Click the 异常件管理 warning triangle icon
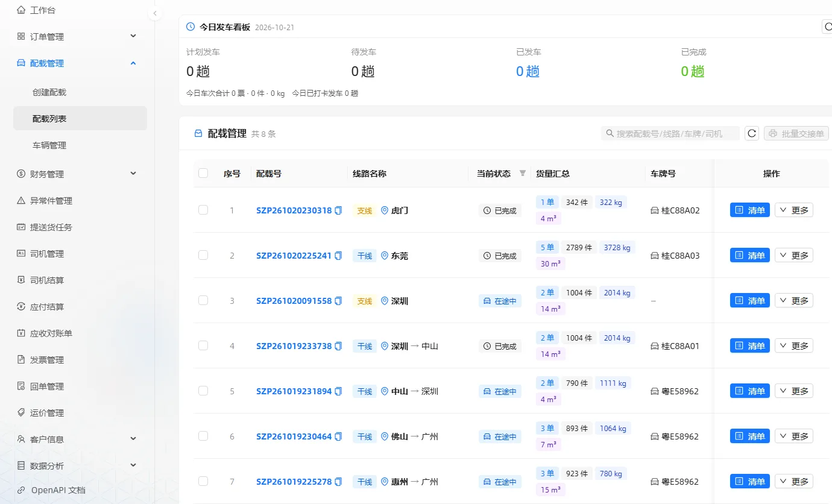The image size is (832, 504). 21,201
